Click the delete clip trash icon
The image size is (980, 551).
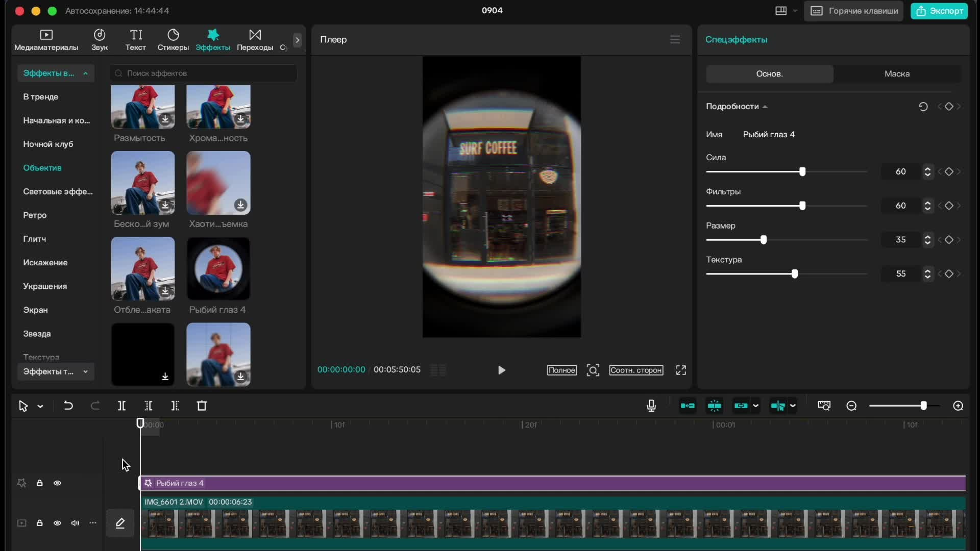202,406
